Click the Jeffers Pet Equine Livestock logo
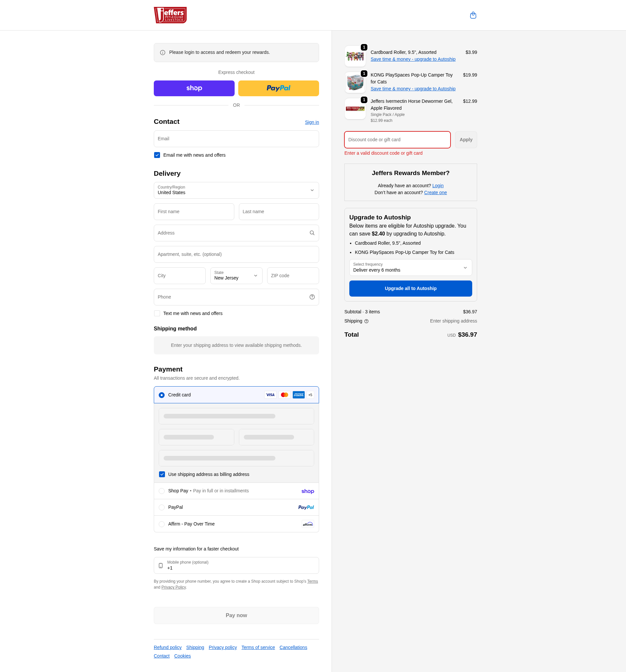Viewport: 626px width, 672px height. pyautogui.click(x=170, y=15)
